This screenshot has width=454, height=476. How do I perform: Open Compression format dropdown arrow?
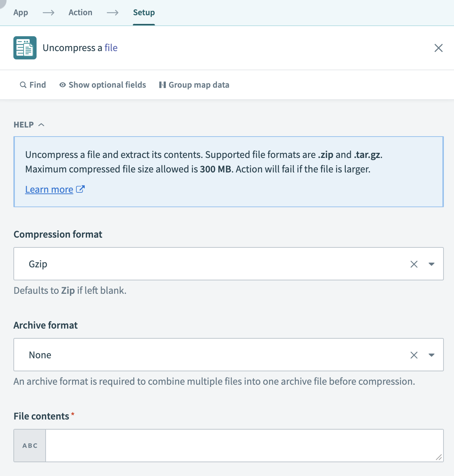point(431,264)
